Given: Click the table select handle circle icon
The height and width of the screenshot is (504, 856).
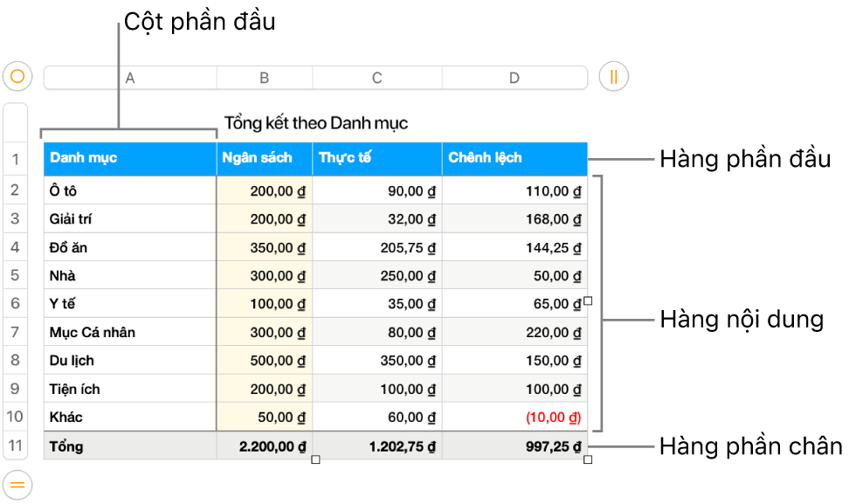Looking at the screenshot, I should (x=17, y=77).
